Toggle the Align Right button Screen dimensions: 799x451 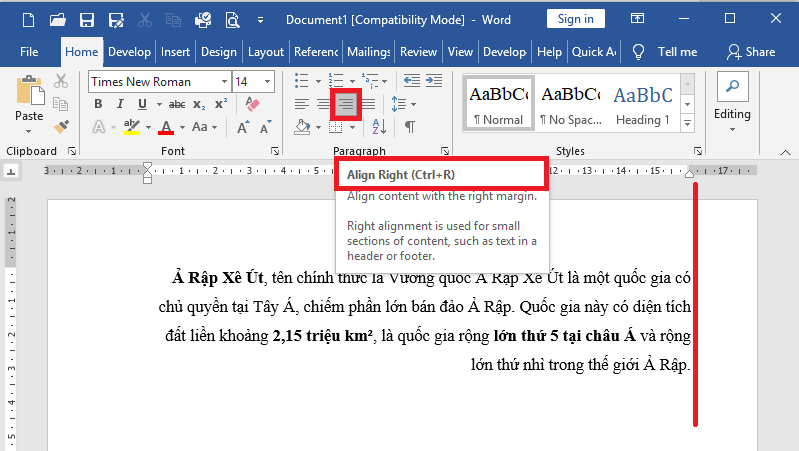point(346,104)
